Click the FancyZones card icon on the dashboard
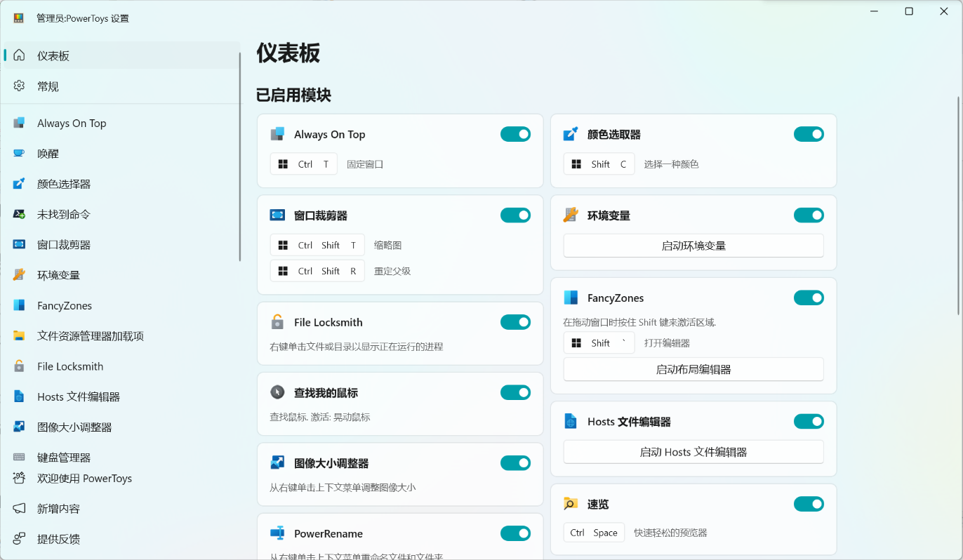The width and height of the screenshot is (963, 560). click(571, 298)
